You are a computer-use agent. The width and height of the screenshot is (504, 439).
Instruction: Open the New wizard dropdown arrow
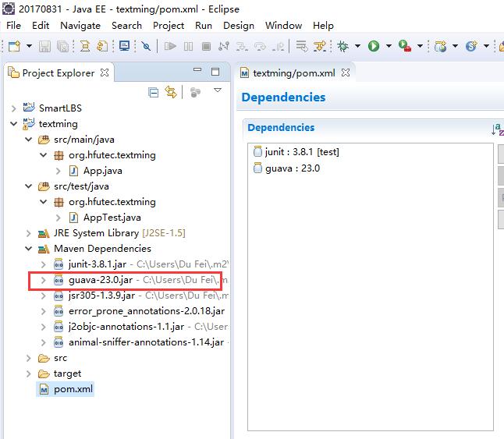tap(29, 46)
